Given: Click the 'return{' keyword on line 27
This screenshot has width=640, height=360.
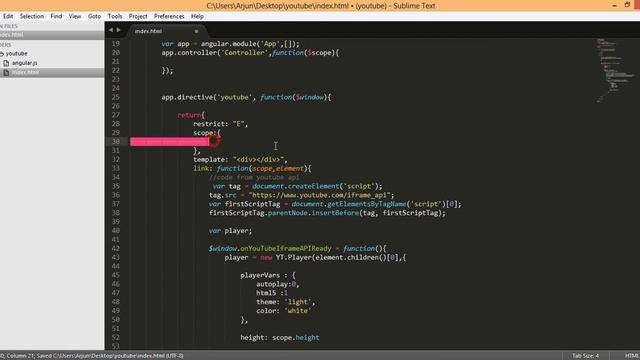Looking at the screenshot, I should (x=191, y=115).
